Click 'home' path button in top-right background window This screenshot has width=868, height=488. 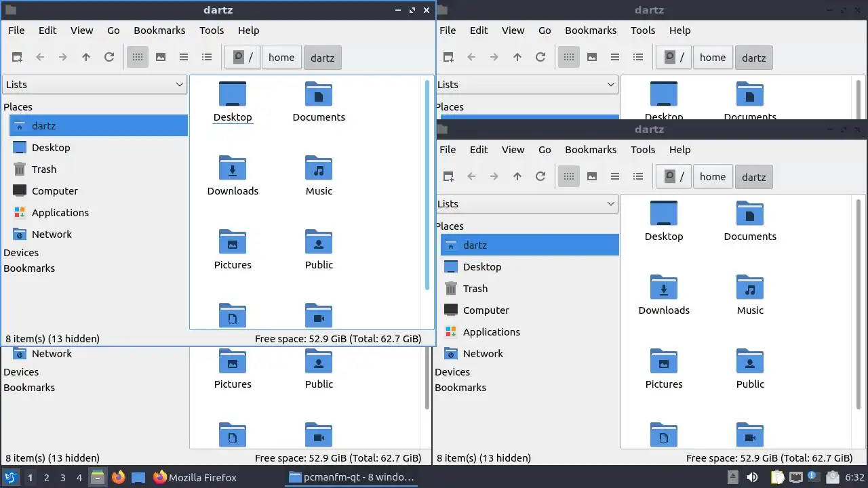click(713, 58)
